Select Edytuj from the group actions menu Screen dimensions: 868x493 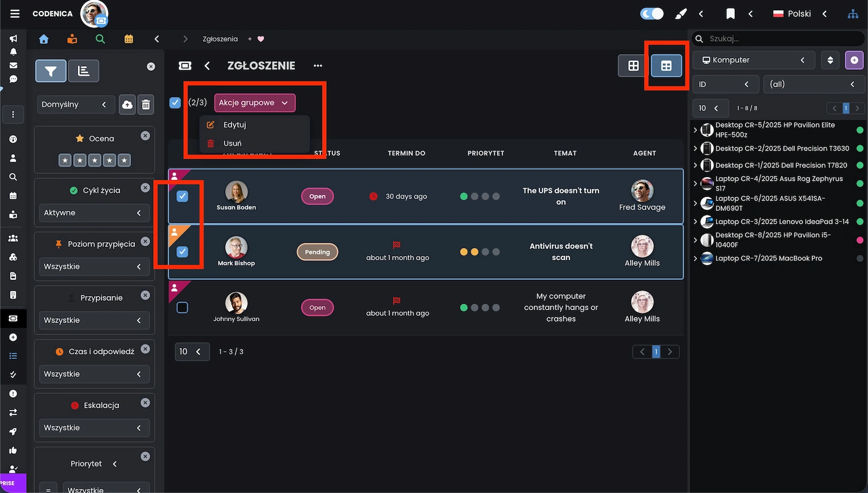point(235,125)
